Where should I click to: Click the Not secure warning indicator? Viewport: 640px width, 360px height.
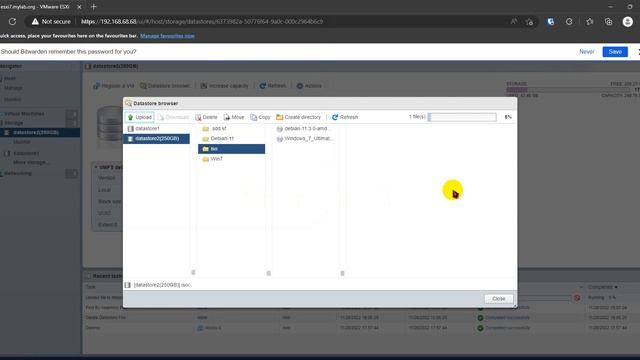[x=51, y=22]
